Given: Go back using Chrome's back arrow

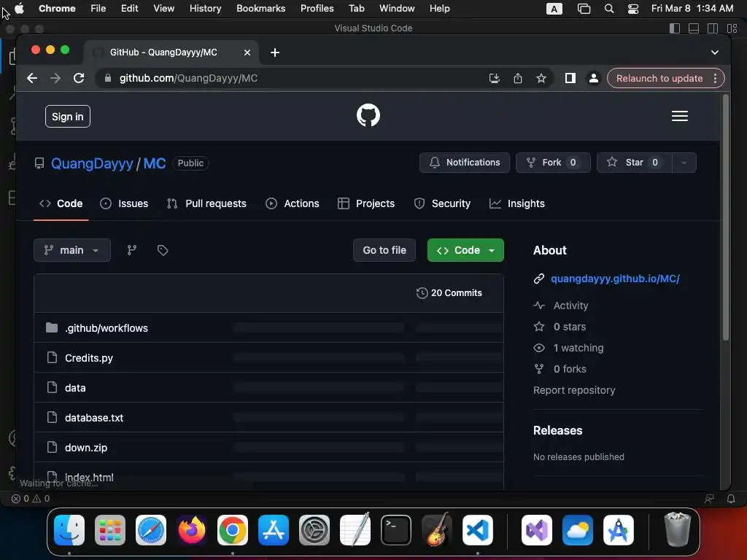Looking at the screenshot, I should [x=32, y=78].
